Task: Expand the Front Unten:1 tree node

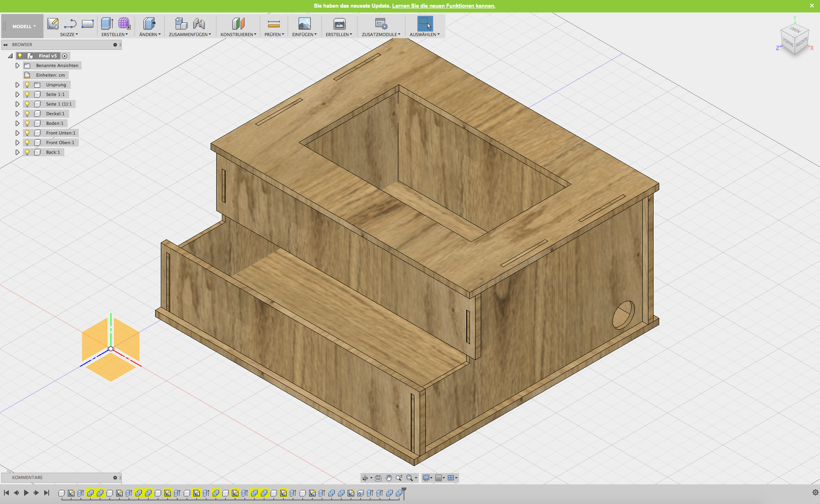Action: [x=17, y=133]
